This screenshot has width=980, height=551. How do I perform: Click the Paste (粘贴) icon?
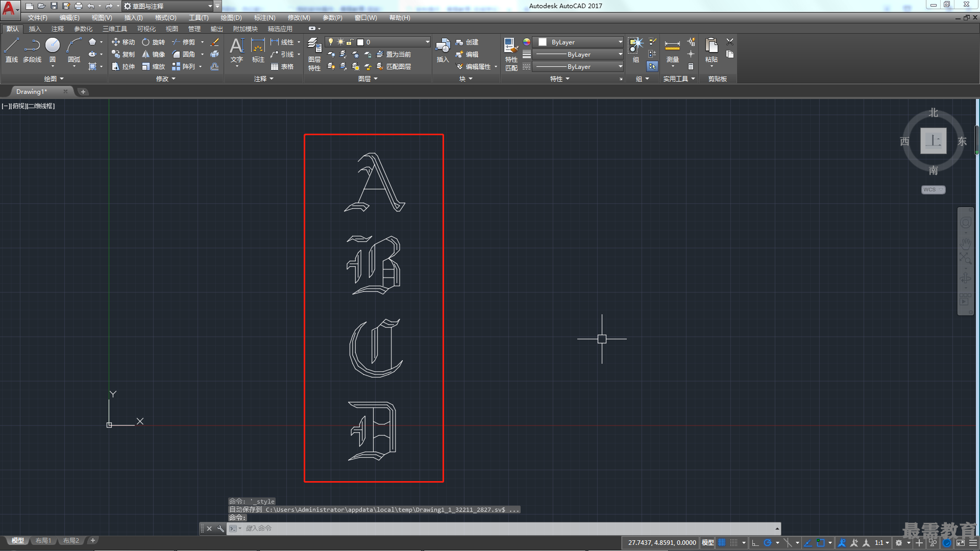[x=712, y=51]
